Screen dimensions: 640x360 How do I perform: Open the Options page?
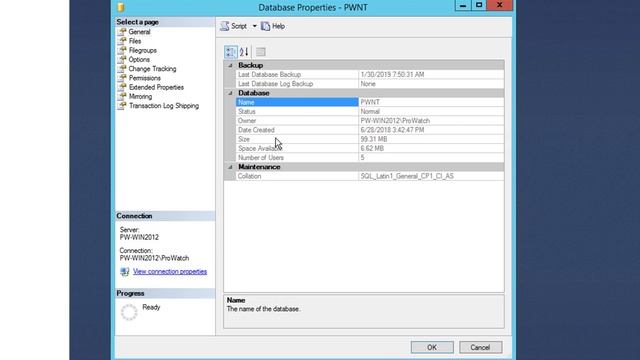[x=139, y=60]
